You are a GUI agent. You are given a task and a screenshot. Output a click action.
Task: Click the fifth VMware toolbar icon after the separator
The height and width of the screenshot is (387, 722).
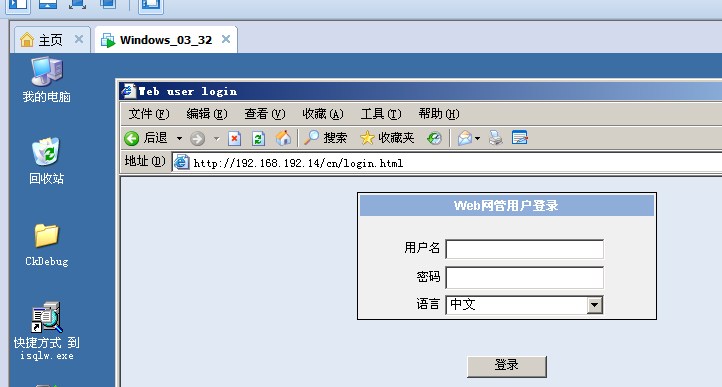[151, 4]
